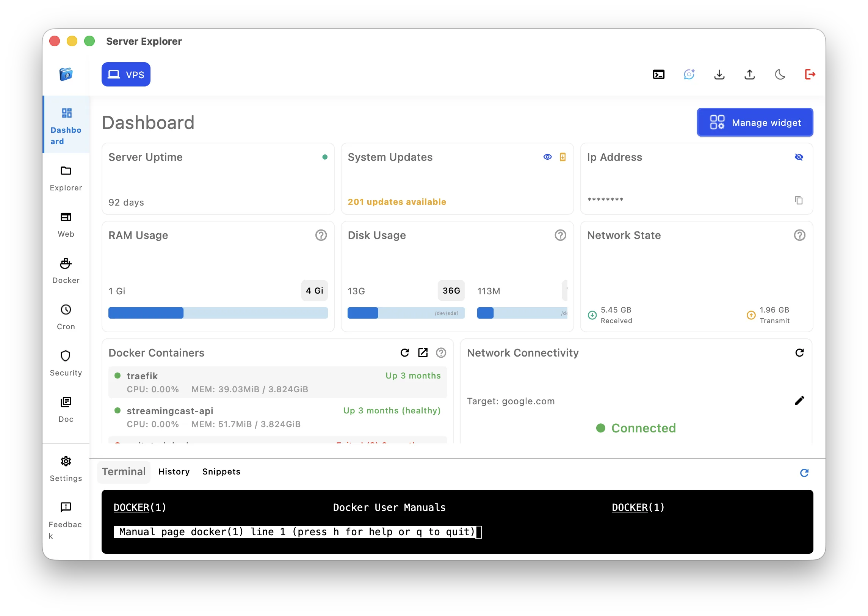Click the Dashboard heading
The image size is (868, 616).
(148, 123)
